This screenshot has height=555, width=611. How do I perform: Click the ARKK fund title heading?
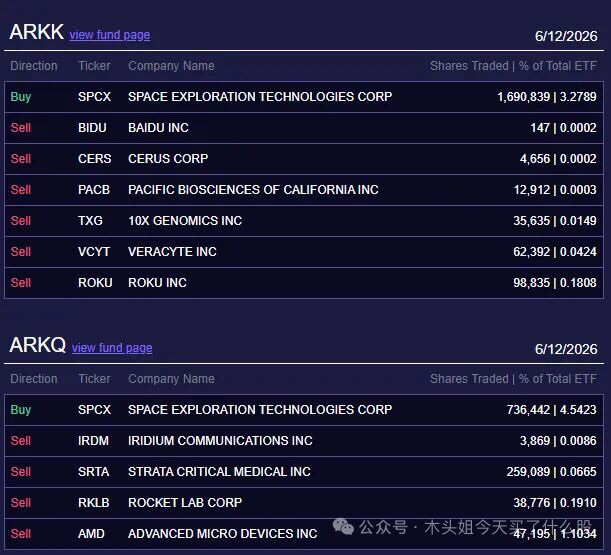(x=37, y=32)
